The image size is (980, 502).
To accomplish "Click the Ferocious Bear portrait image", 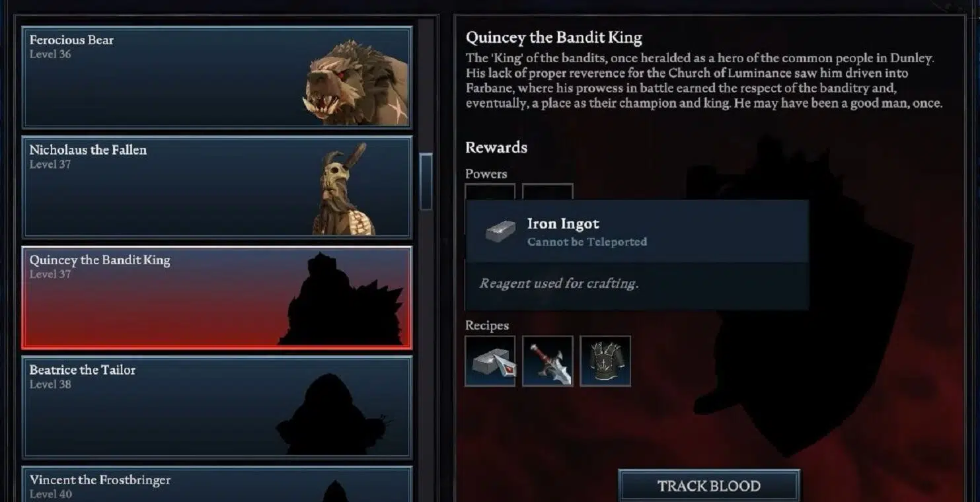I will tap(356, 83).
